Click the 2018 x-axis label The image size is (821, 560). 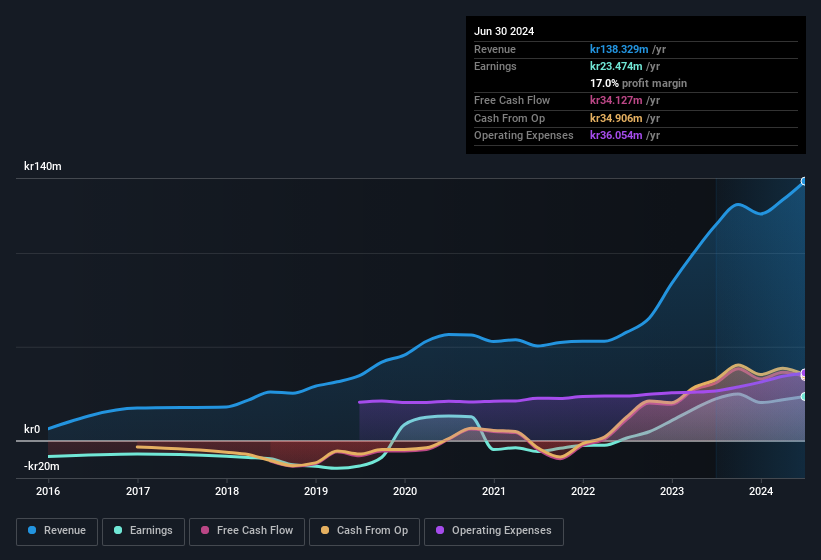pyautogui.click(x=227, y=491)
